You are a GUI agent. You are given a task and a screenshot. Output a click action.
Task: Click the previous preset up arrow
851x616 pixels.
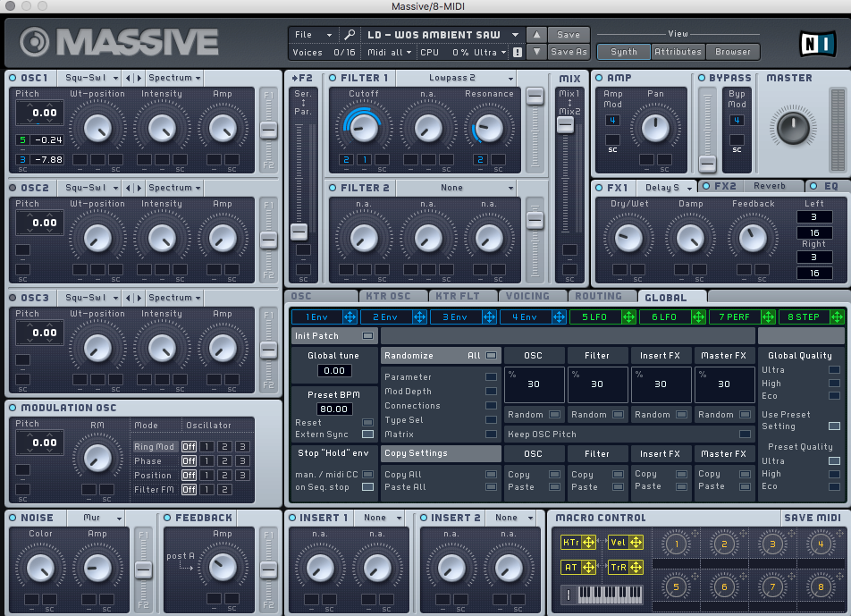point(535,35)
